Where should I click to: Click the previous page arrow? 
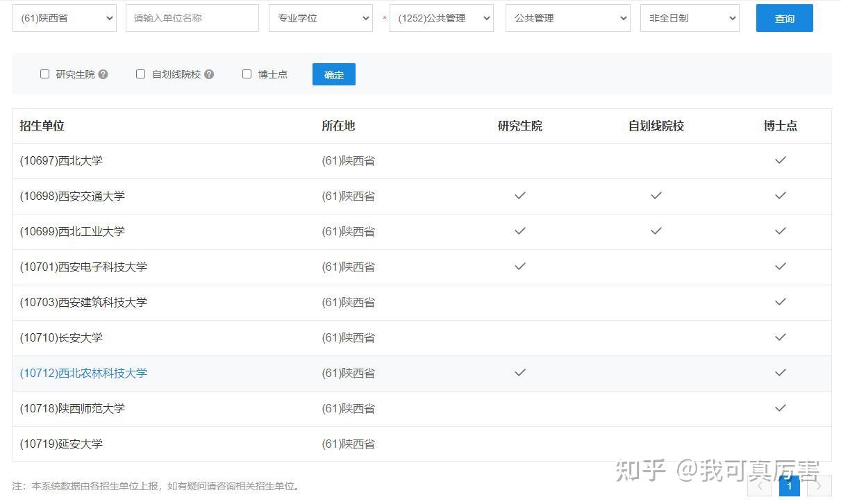point(760,486)
